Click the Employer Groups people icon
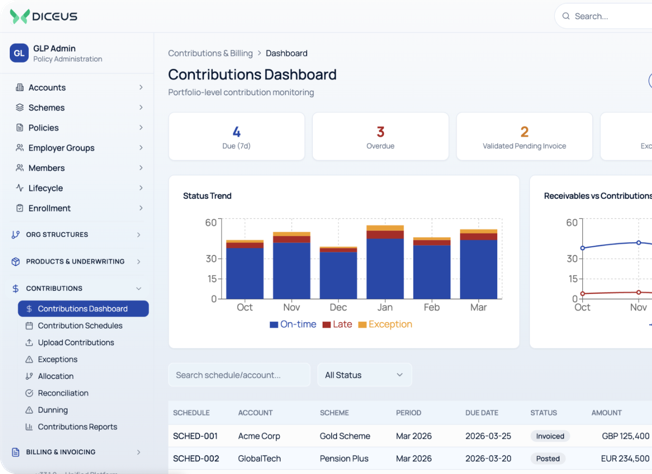Image resolution: width=652 pixels, height=474 pixels. 20,148
